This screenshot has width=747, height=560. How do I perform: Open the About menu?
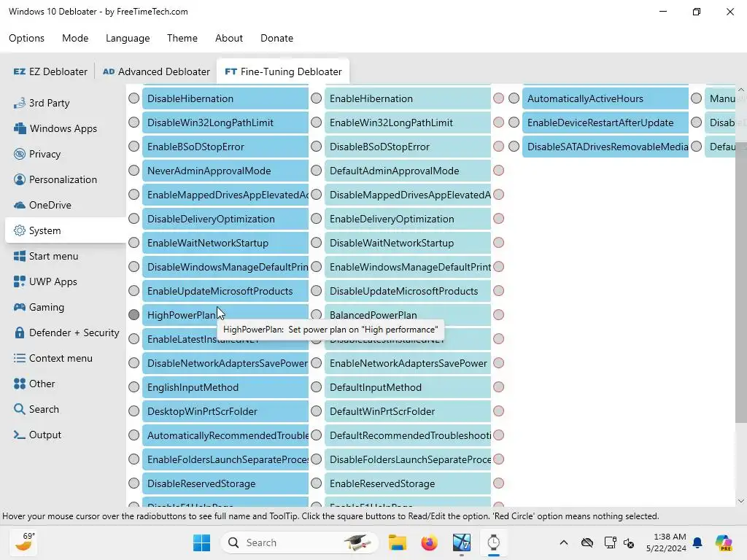pos(228,38)
